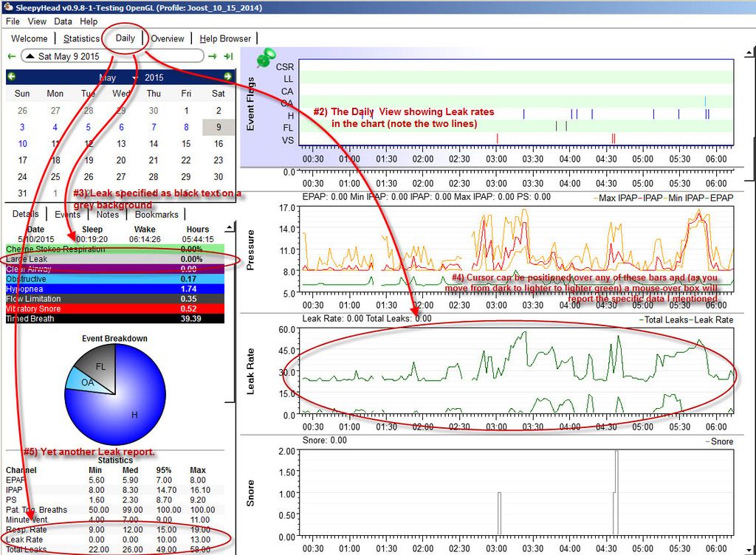The height and width of the screenshot is (555, 756).
Task: Toggle the green pin on Event Flags graph
Action: (265, 58)
